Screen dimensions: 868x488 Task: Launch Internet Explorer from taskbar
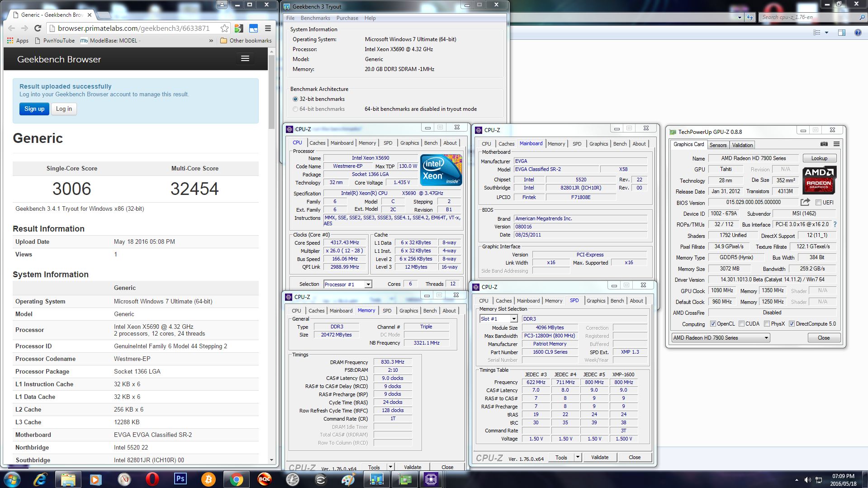pos(40,479)
